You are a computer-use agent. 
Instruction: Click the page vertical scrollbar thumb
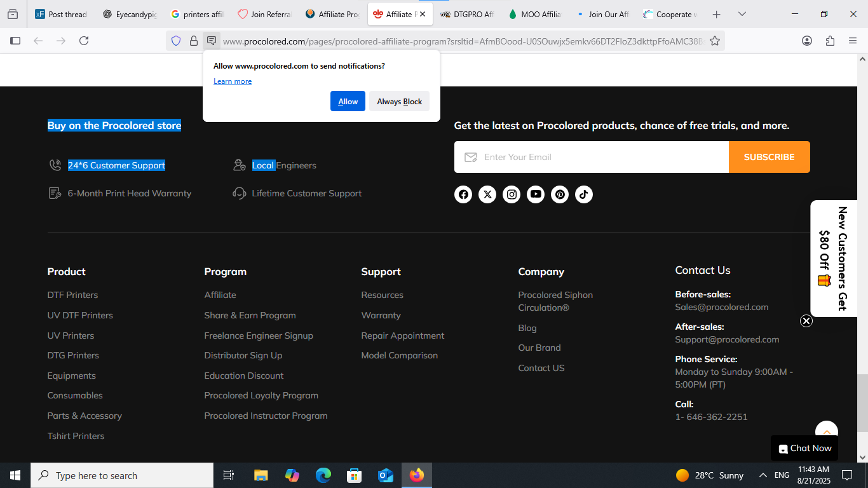862,403
